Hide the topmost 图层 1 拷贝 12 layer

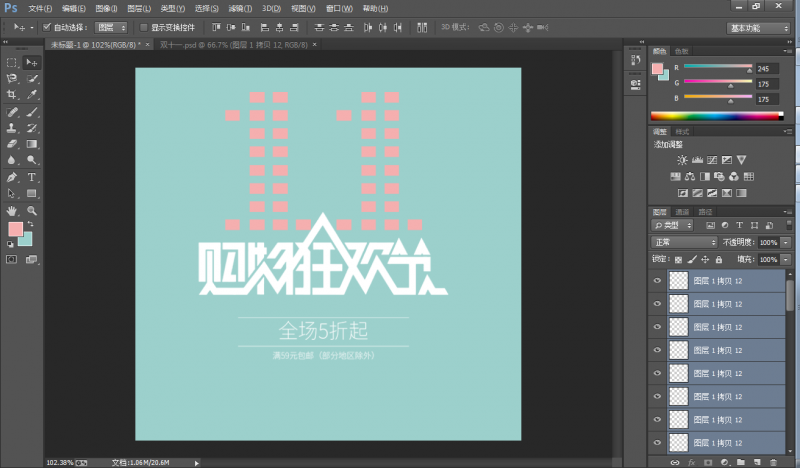tap(657, 281)
